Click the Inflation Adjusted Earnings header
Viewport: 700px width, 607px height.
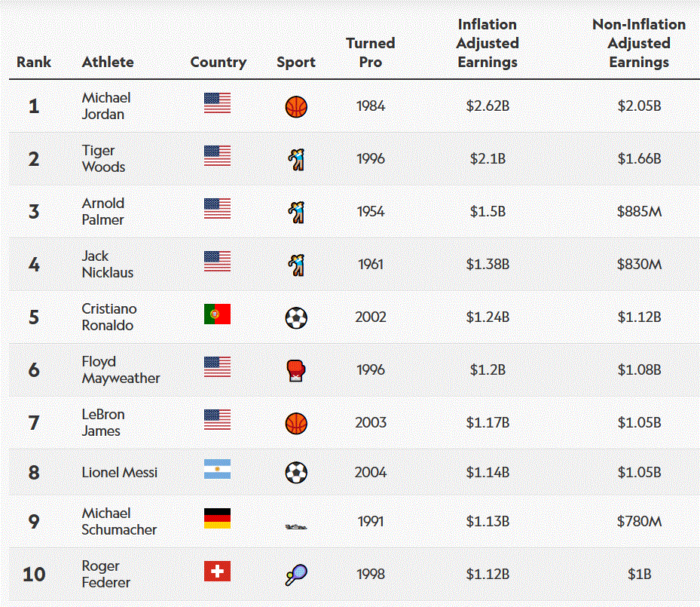pyautogui.click(x=488, y=44)
